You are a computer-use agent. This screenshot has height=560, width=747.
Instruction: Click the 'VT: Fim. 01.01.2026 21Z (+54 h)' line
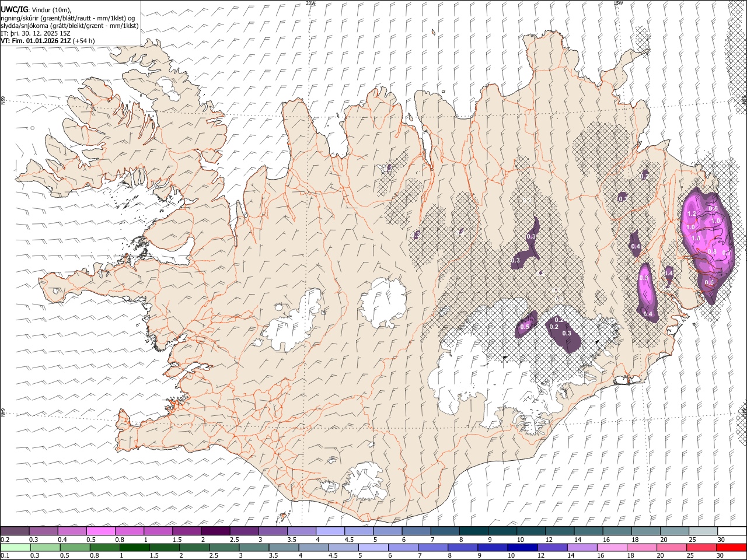(x=48, y=41)
